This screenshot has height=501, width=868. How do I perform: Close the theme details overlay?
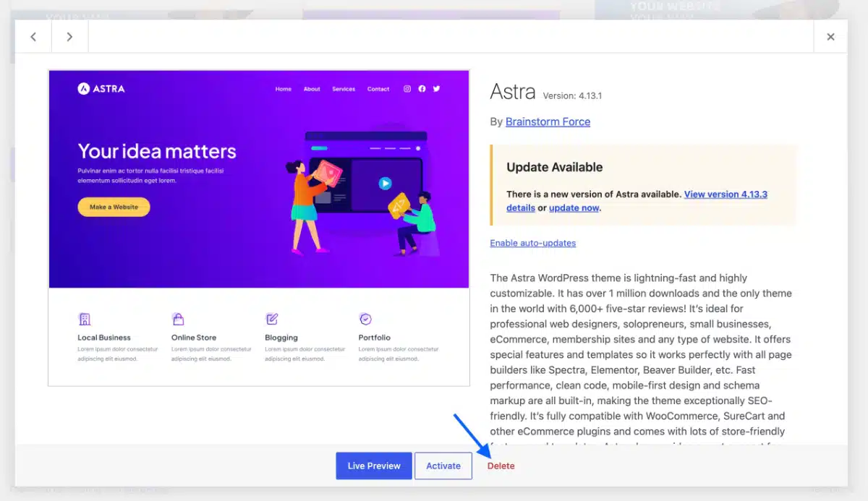pyautogui.click(x=830, y=36)
